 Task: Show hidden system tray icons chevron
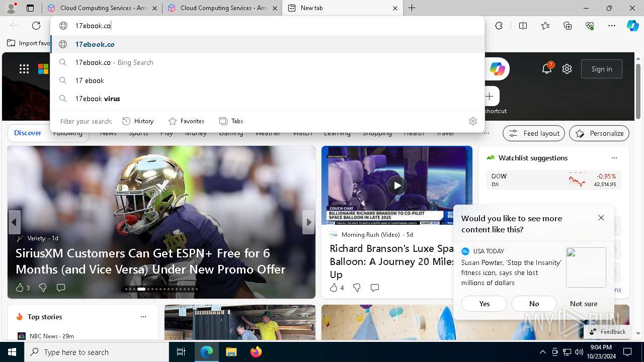click(542, 352)
